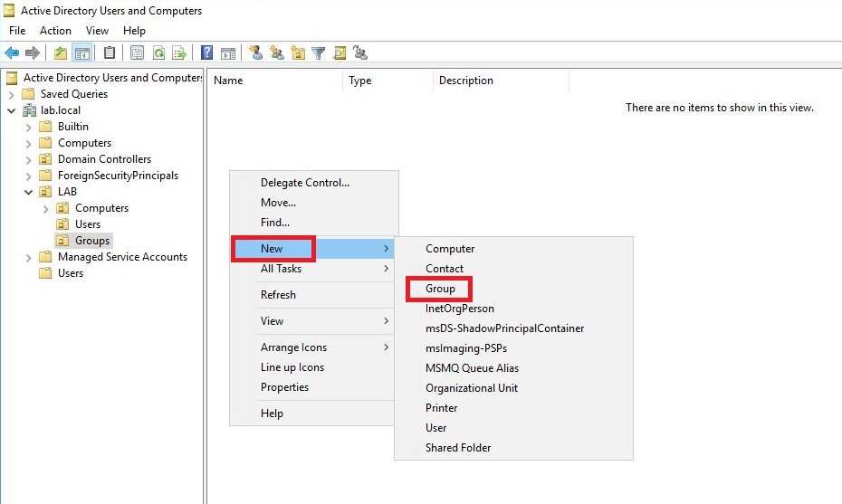Toggle the Show/Hide Console Tree icon
842x504 pixels.
click(82, 52)
